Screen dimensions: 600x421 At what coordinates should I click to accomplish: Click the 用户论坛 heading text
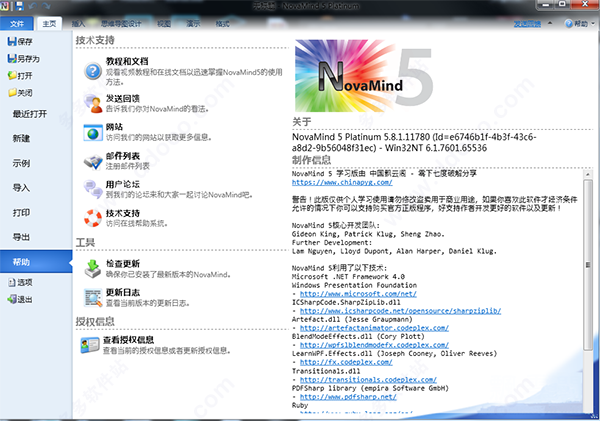coord(123,184)
